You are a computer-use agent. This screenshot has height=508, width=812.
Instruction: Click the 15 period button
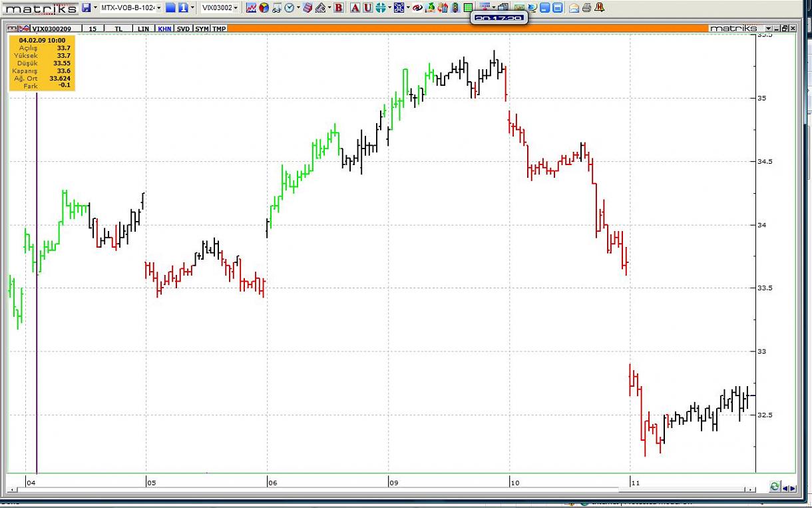pos(93,29)
